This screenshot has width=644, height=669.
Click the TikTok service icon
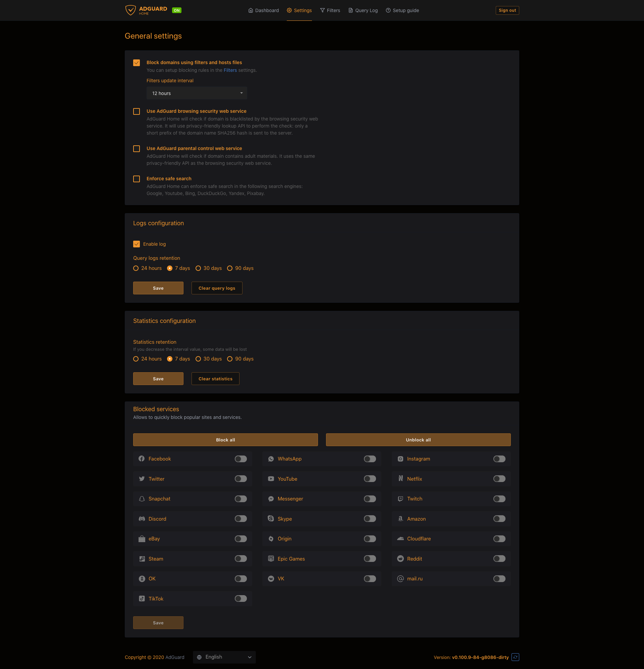point(142,599)
